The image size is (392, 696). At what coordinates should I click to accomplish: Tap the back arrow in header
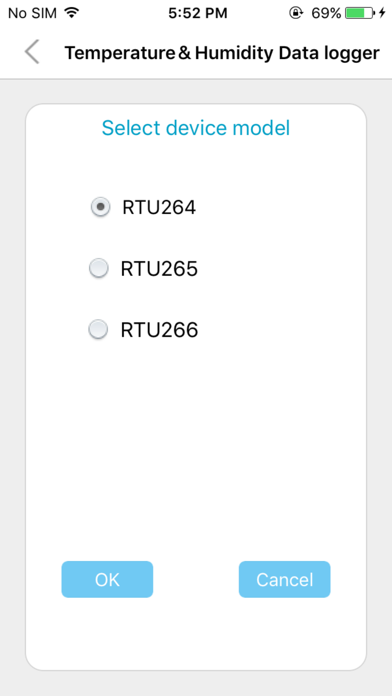[32, 52]
